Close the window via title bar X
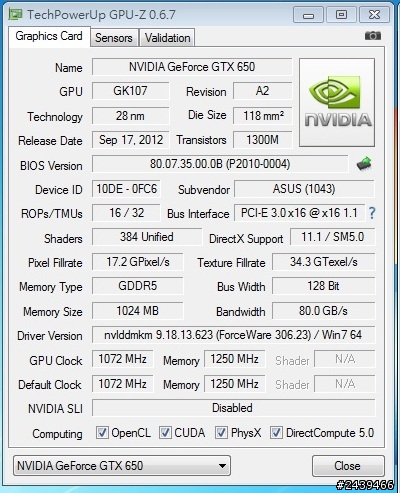The image size is (400, 493). [374, 15]
